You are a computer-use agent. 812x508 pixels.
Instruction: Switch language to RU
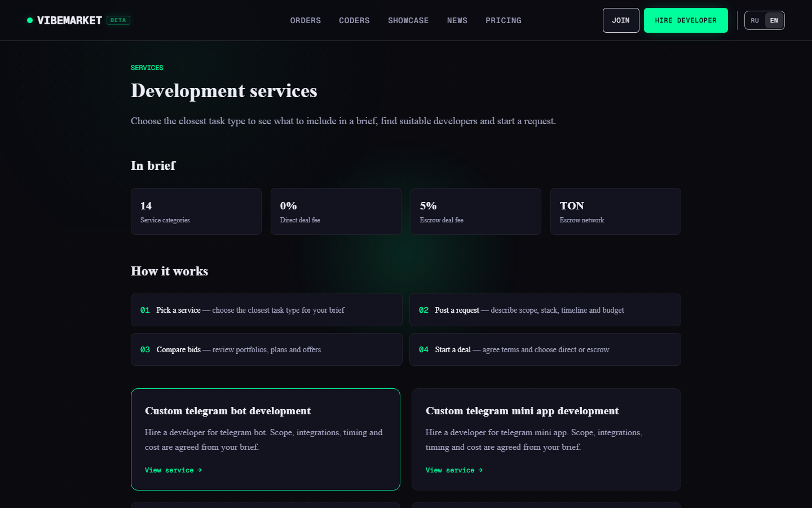click(755, 20)
